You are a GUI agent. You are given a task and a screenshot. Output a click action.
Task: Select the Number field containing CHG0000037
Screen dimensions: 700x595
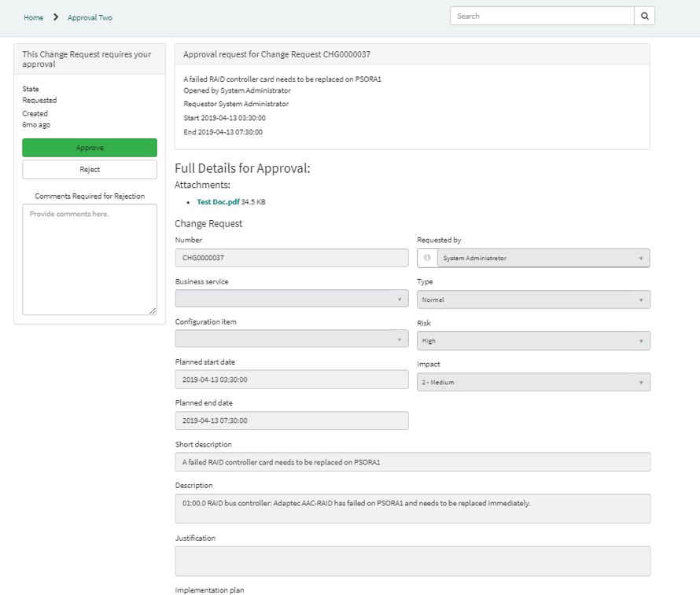click(x=292, y=258)
